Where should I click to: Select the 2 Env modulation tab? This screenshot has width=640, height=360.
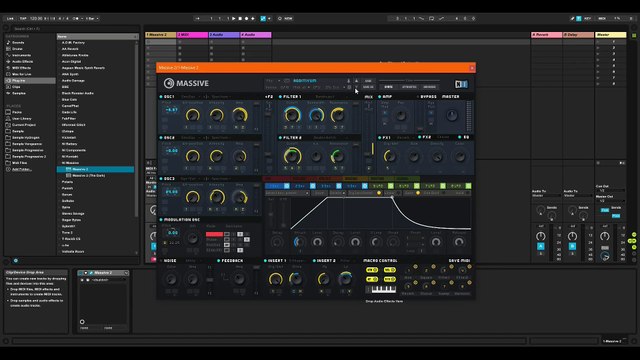(300, 186)
